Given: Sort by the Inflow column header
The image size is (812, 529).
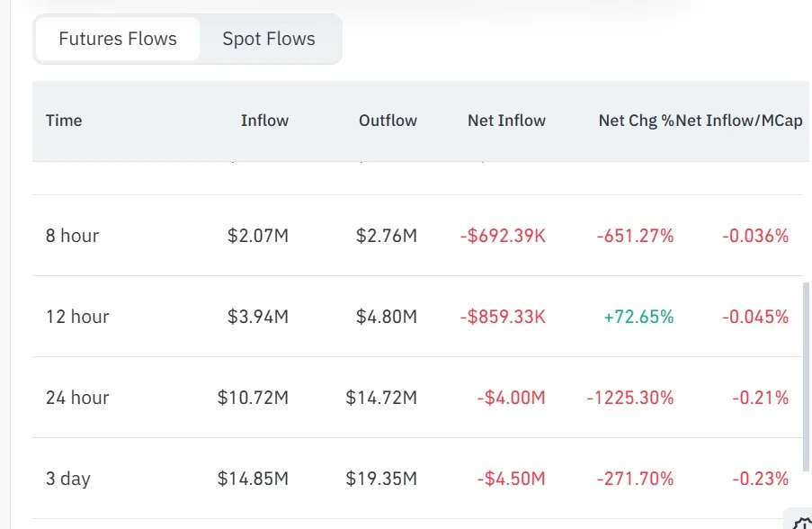Looking at the screenshot, I should [x=264, y=121].
